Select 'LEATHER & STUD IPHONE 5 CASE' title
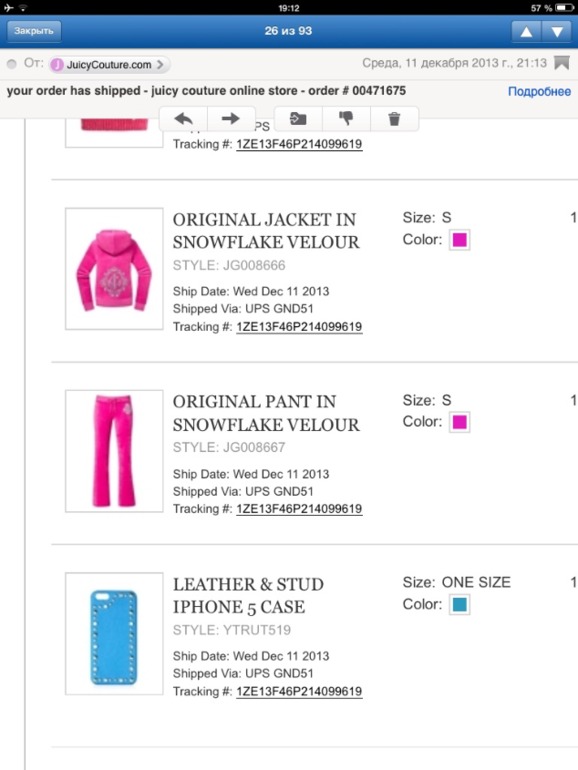 click(x=248, y=596)
